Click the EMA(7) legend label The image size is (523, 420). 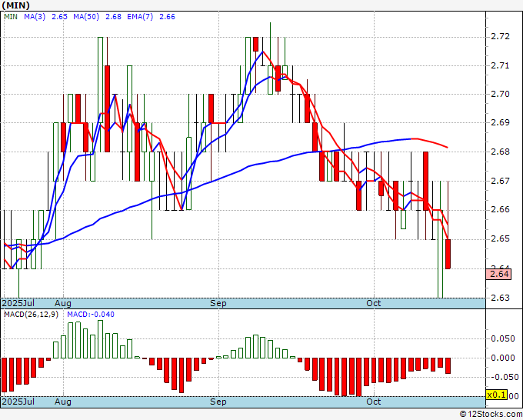140,17
